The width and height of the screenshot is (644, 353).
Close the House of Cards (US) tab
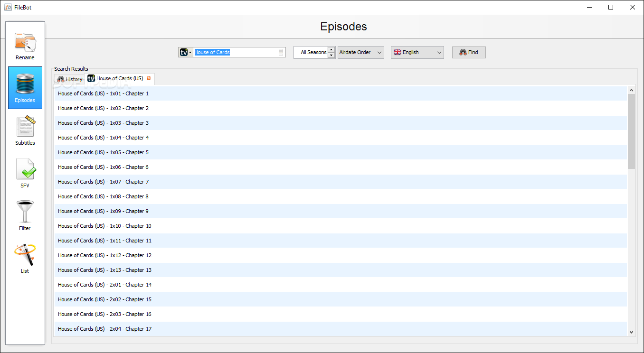click(149, 78)
